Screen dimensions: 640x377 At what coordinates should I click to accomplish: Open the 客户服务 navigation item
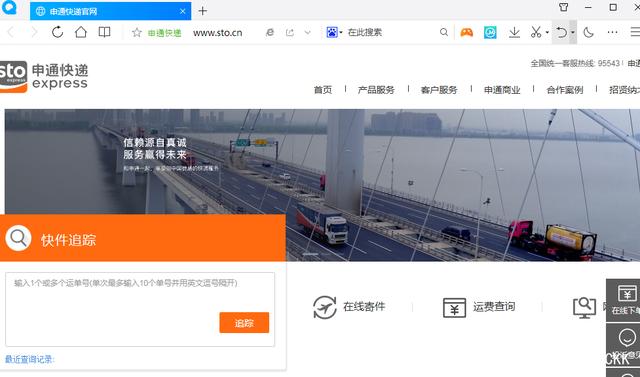[x=439, y=90]
